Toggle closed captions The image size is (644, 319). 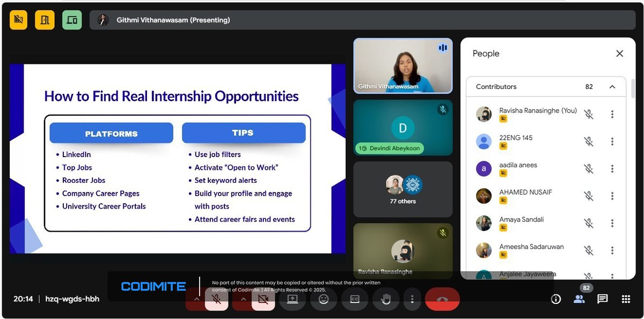point(355,299)
